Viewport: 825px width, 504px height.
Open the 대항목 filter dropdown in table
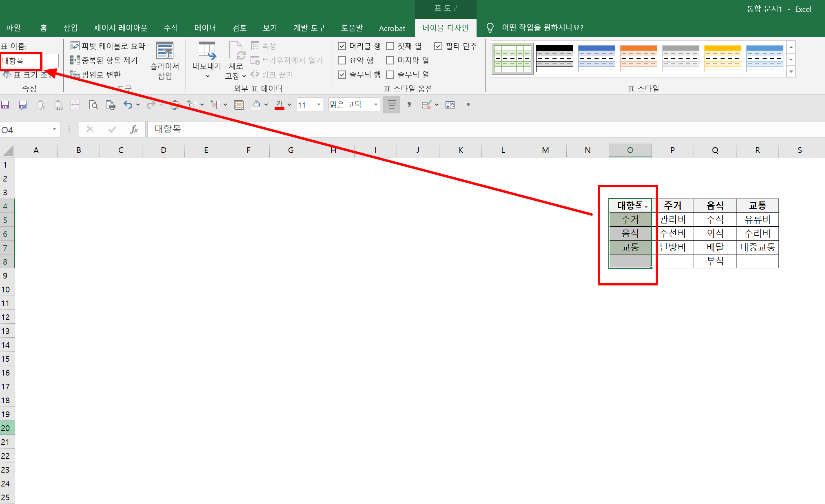[x=646, y=207]
